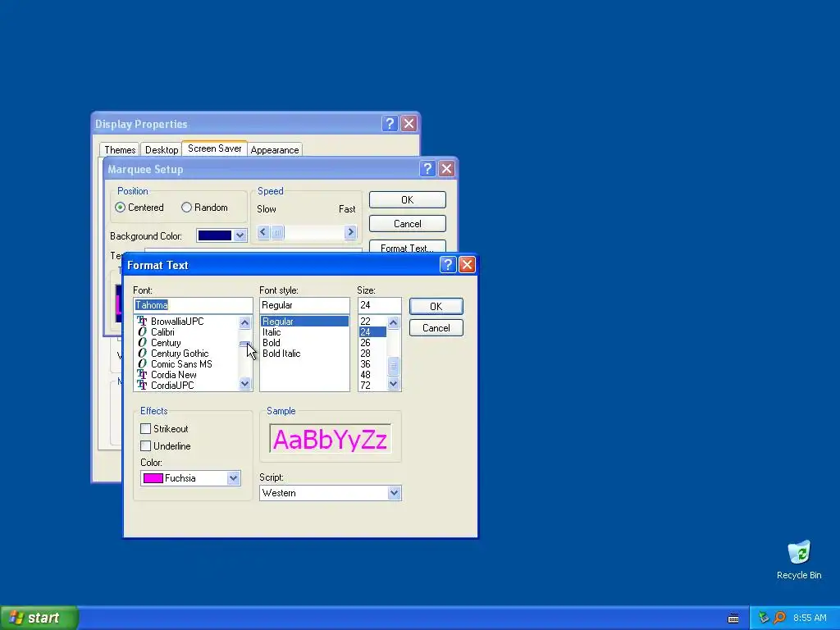
Task: Click the Marquee Setup help question-mark icon
Action: click(427, 169)
